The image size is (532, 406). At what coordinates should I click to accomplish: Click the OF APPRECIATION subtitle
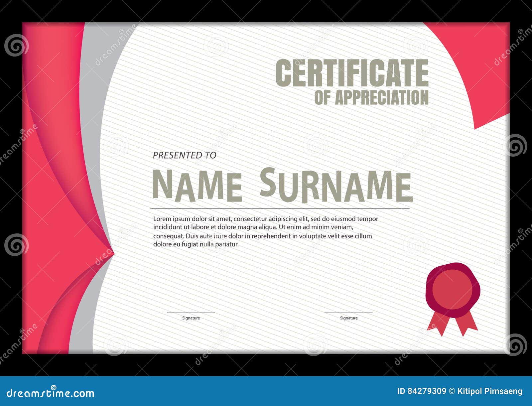point(371,97)
